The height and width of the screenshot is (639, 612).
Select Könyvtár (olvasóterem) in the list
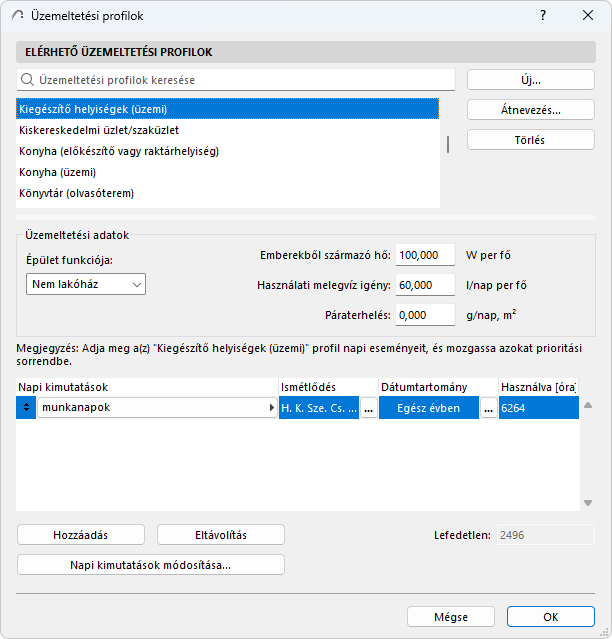tap(76, 193)
